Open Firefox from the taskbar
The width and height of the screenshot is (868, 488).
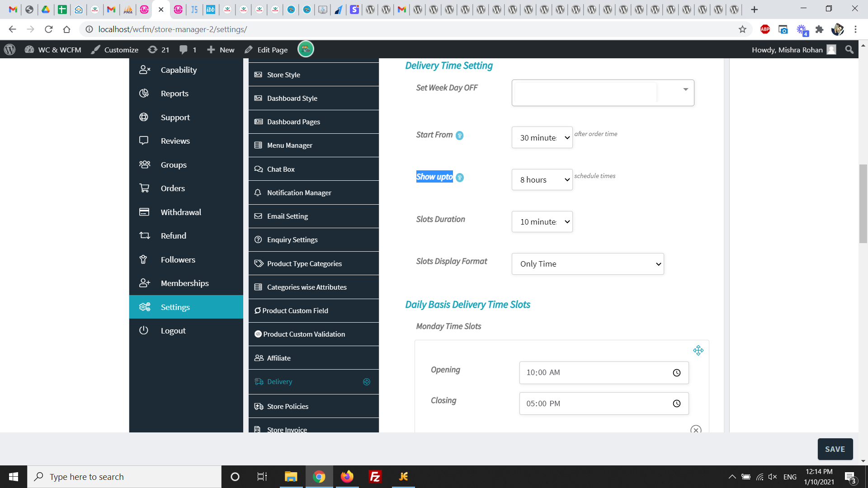click(347, 477)
